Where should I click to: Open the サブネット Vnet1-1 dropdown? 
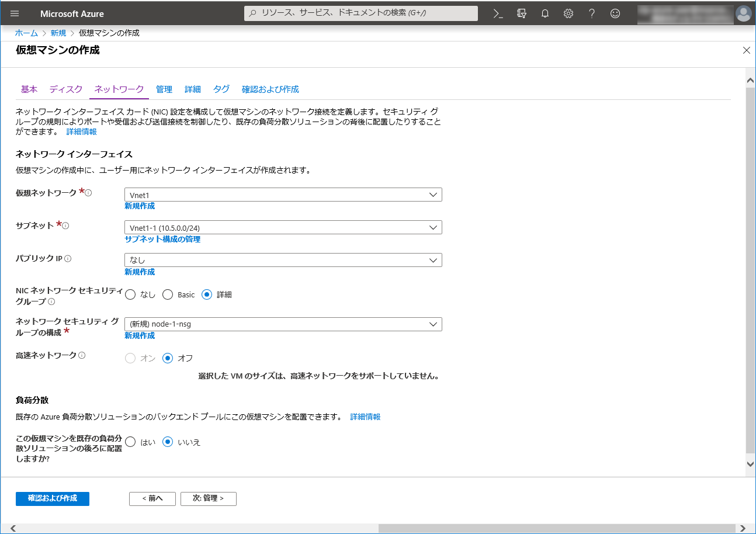pyautogui.click(x=283, y=227)
